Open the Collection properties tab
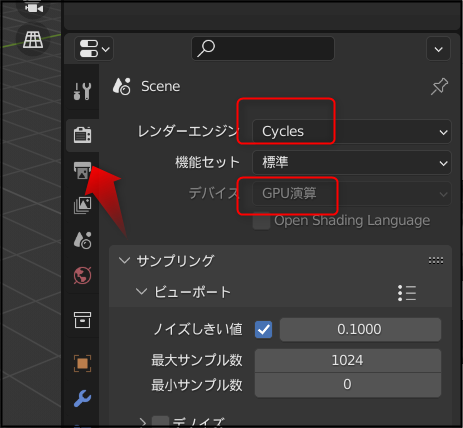463x428 pixels. tap(82, 320)
